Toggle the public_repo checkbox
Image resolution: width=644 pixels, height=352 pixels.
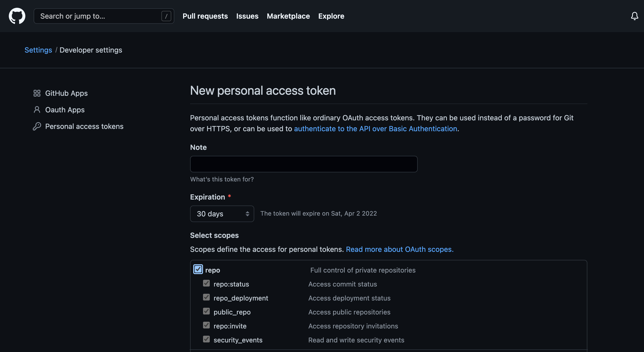pyautogui.click(x=206, y=311)
